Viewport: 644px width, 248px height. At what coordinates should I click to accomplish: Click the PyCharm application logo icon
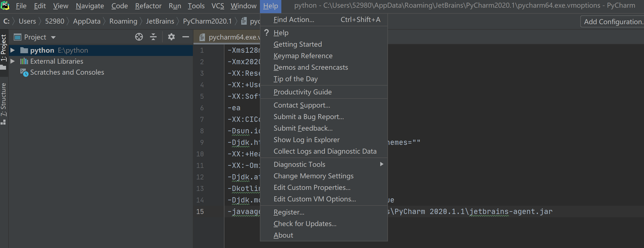[5, 5]
